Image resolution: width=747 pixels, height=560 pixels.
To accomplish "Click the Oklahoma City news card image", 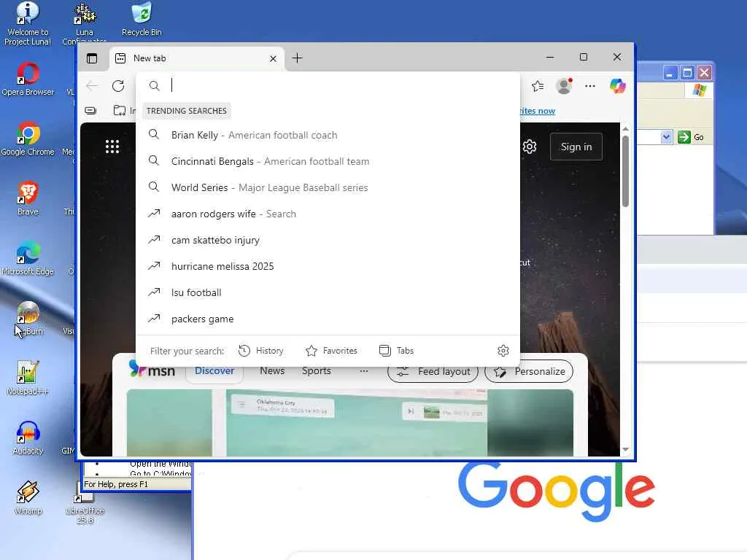I will [349, 423].
